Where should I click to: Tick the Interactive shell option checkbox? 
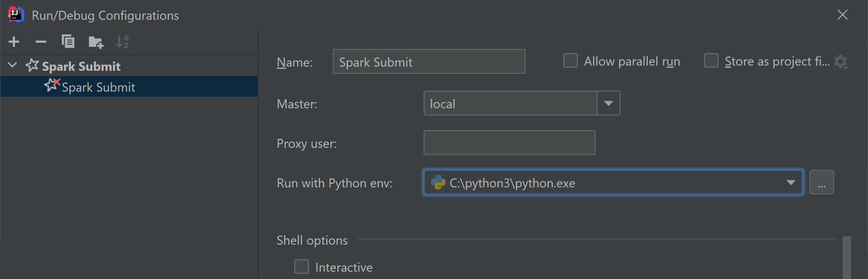point(301,267)
